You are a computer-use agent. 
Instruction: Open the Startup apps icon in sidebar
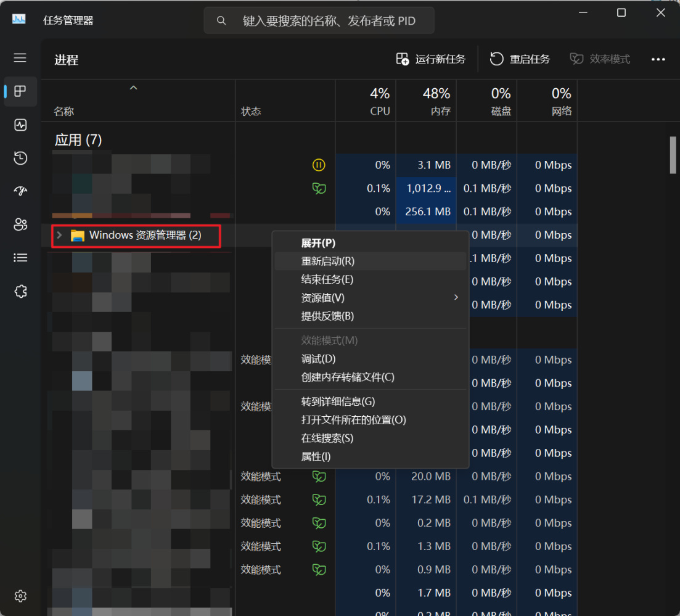point(20,191)
